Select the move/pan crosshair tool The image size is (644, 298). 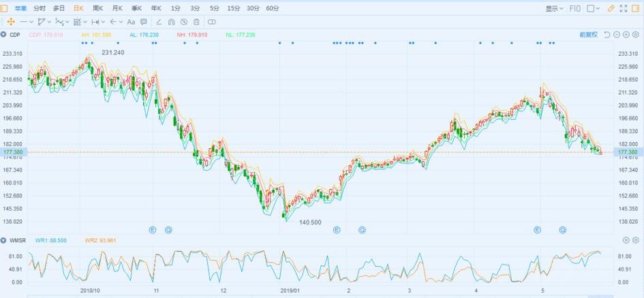(11, 22)
